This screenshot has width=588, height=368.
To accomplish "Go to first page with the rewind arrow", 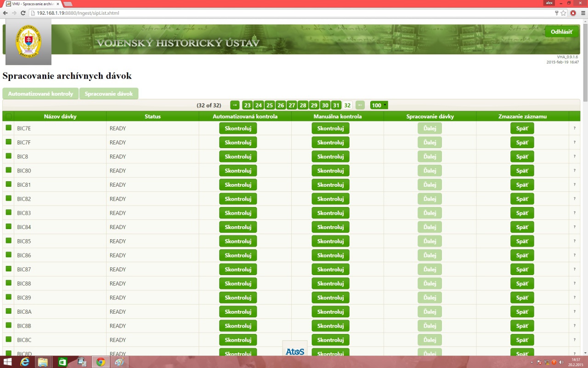I will (x=235, y=105).
